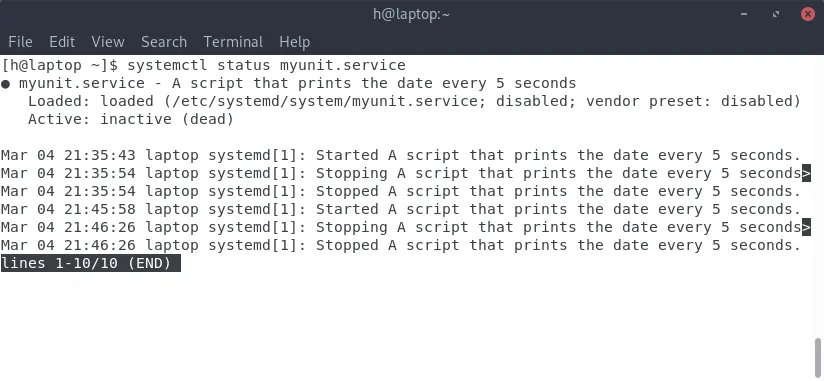Close the terminal window

tap(808, 14)
